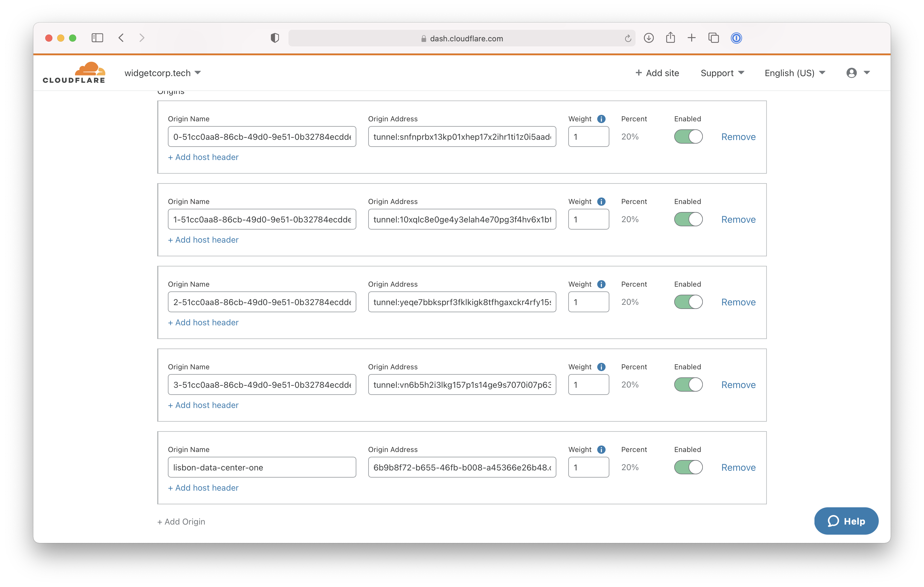This screenshot has width=924, height=587.
Task: Click the privacy shield icon in the toolbar
Action: 274,38
